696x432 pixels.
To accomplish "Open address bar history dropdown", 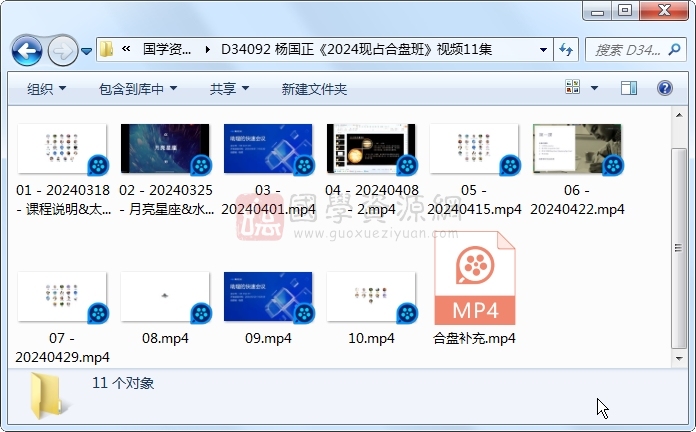I will click(543, 50).
